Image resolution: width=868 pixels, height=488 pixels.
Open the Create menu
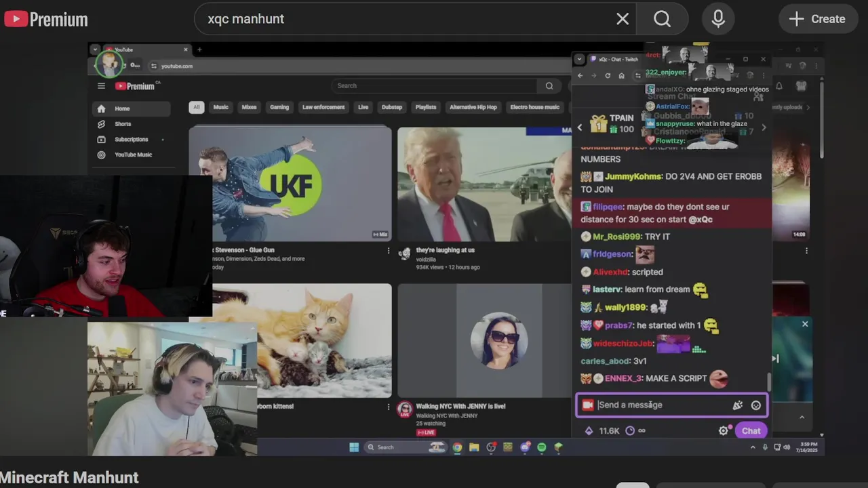817,19
